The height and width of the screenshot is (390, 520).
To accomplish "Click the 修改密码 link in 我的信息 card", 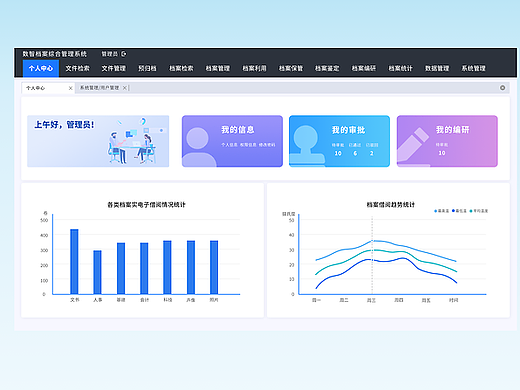I will click(267, 145).
